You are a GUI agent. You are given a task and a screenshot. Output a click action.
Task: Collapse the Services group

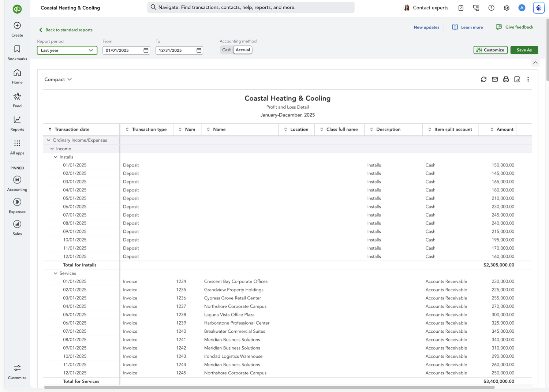point(56,273)
